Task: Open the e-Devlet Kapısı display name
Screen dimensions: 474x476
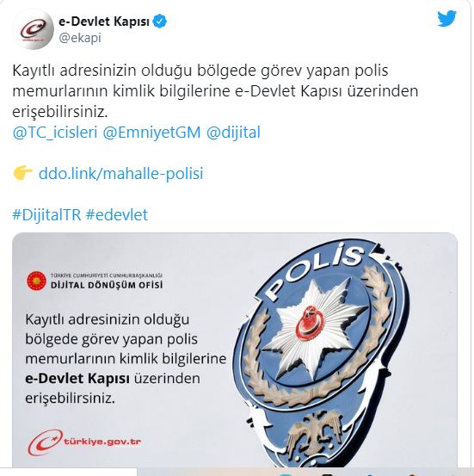Action: tap(104, 22)
